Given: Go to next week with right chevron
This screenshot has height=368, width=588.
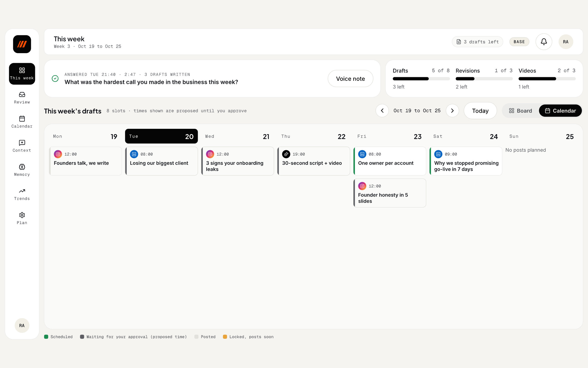Looking at the screenshot, I should (452, 111).
